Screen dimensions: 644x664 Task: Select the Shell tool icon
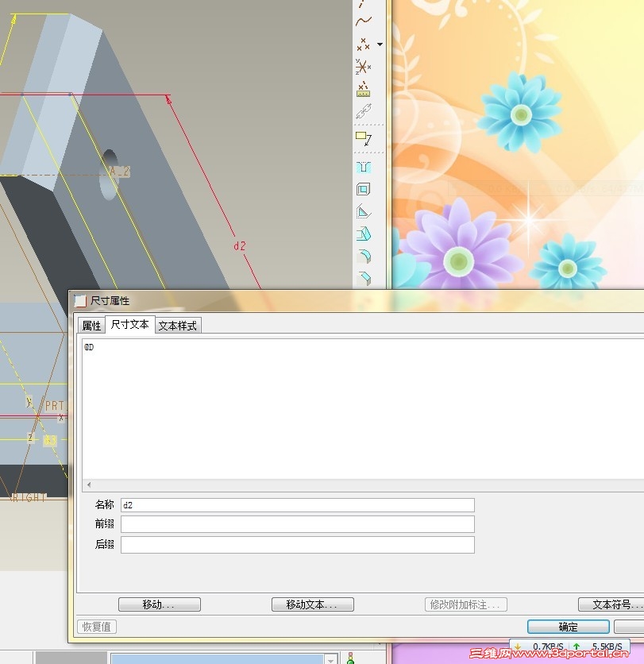coord(363,189)
